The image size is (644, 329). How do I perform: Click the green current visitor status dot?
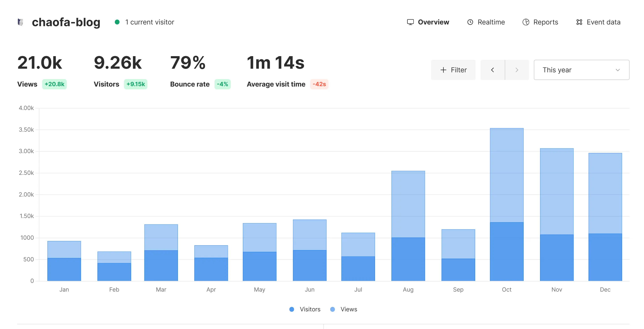[x=117, y=22]
